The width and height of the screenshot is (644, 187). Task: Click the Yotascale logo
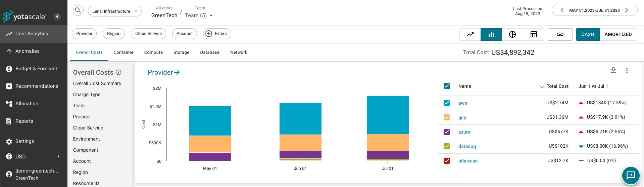coord(24,16)
